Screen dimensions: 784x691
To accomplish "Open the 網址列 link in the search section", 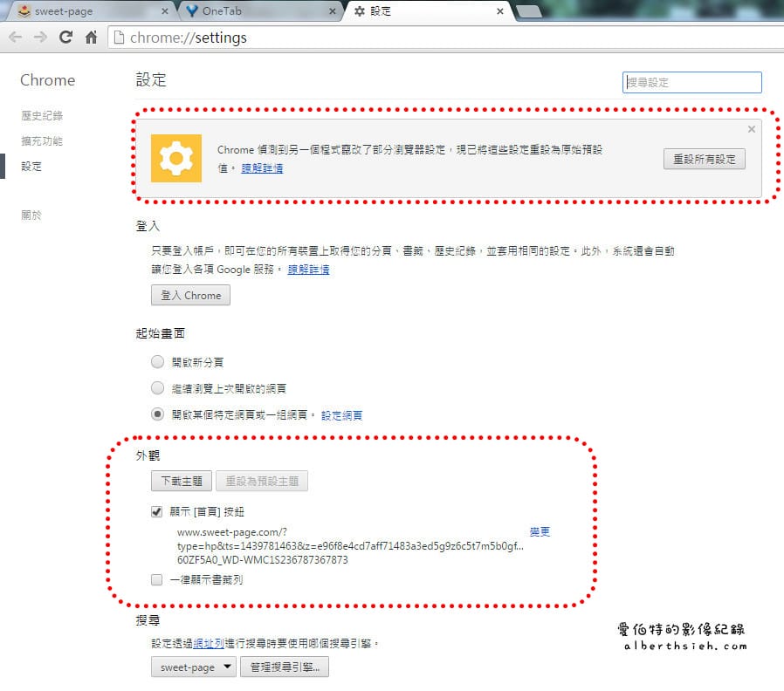I will pyautogui.click(x=209, y=644).
